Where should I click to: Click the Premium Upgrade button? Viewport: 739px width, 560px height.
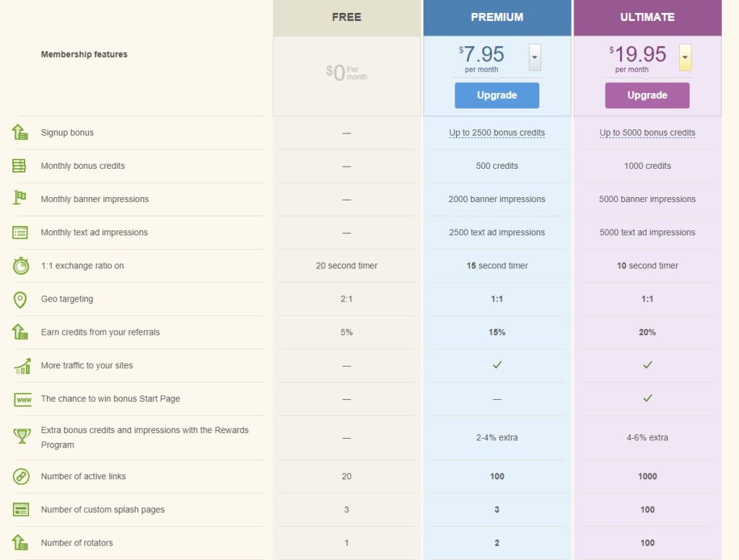pos(497,95)
